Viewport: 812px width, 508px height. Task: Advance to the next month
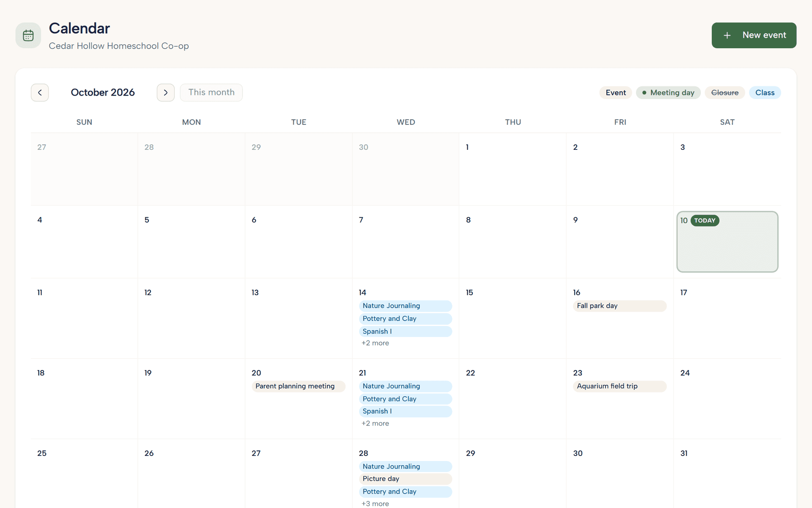(166, 92)
